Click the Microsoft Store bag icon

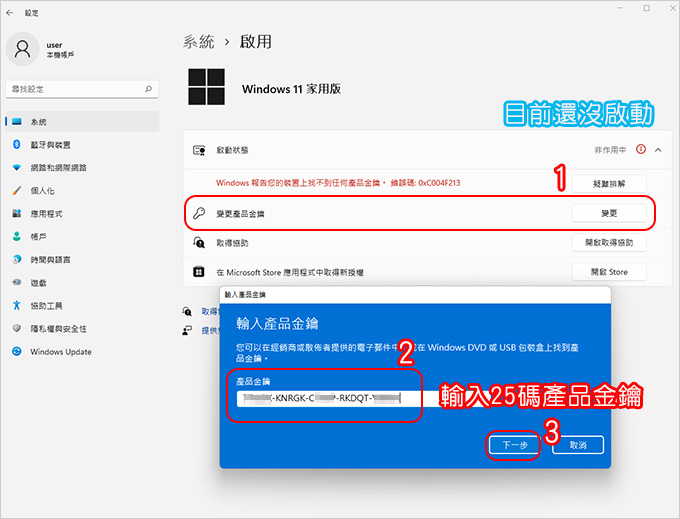tap(199, 272)
